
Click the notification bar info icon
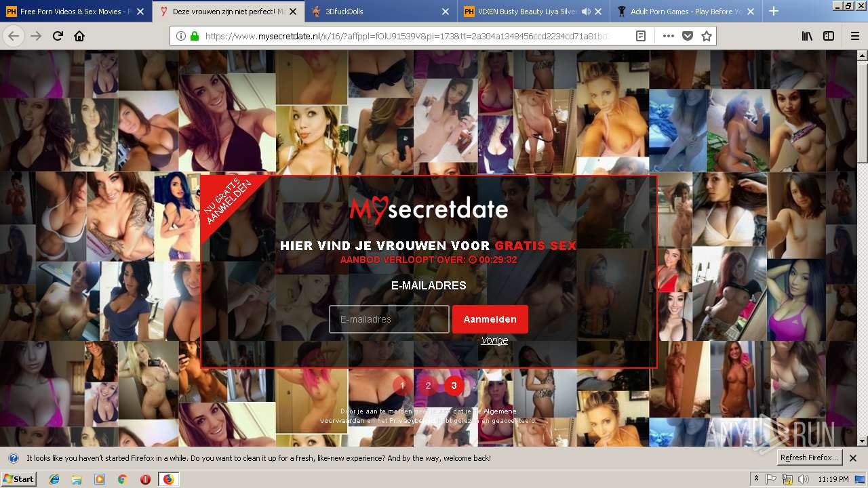14,458
